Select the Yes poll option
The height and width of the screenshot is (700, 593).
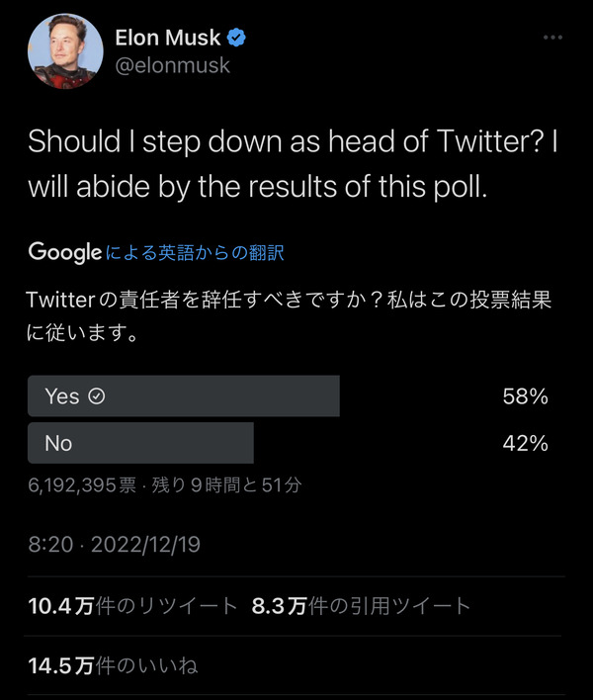pyautogui.click(x=184, y=396)
